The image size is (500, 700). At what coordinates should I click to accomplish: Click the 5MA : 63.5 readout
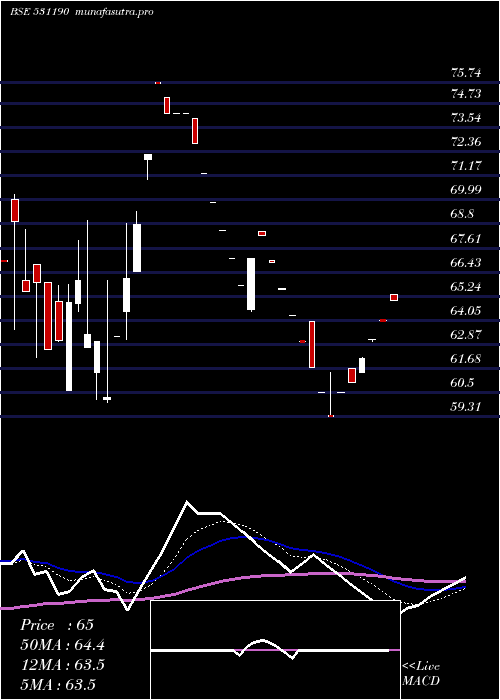click(x=58, y=685)
